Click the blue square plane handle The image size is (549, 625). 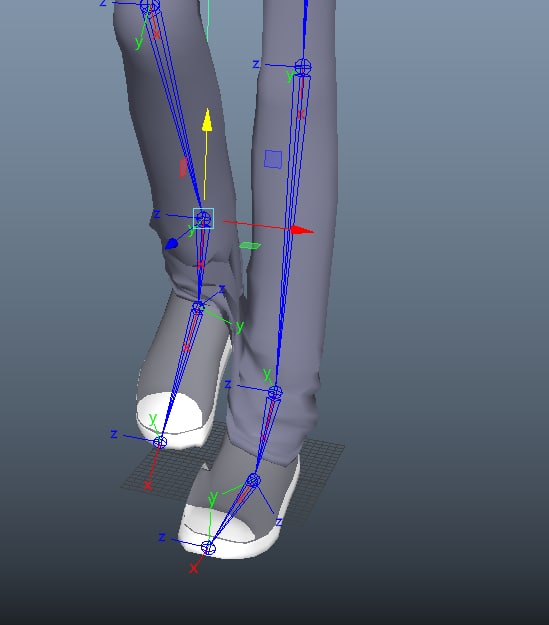coord(273,159)
